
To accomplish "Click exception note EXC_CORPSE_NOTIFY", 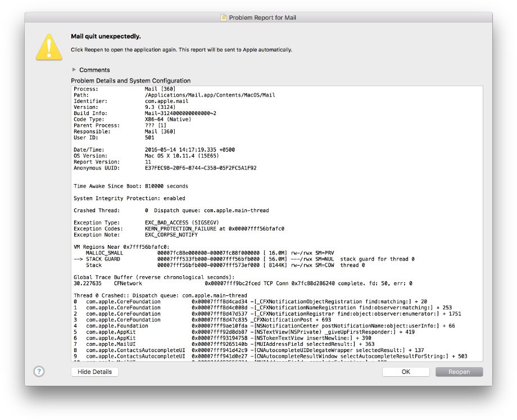I will [171, 235].
